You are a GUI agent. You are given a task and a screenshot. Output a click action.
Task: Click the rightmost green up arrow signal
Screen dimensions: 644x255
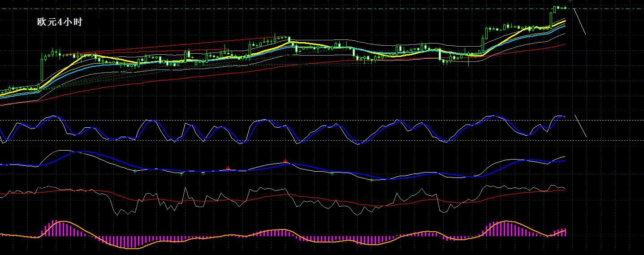coord(372,180)
